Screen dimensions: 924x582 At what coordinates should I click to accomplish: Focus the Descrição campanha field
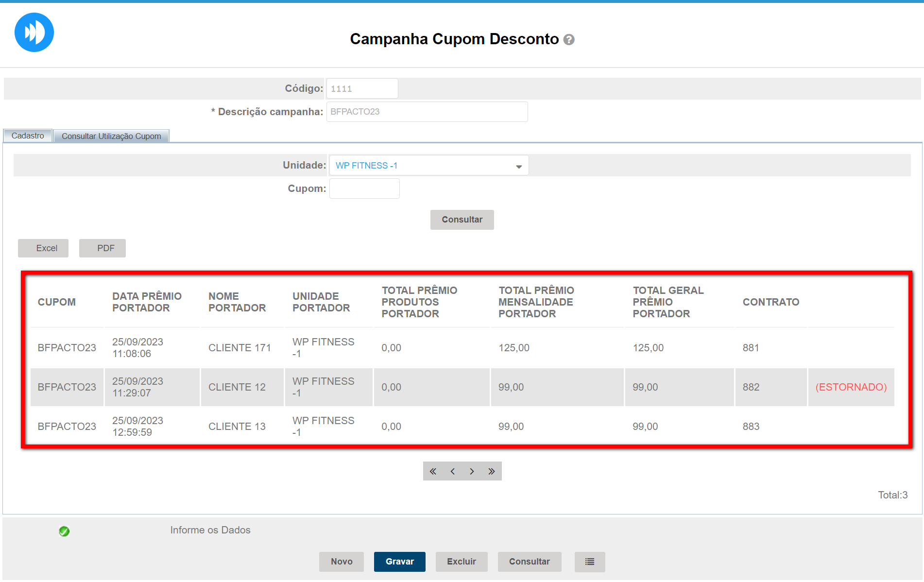pyautogui.click(x=427, y=112)
